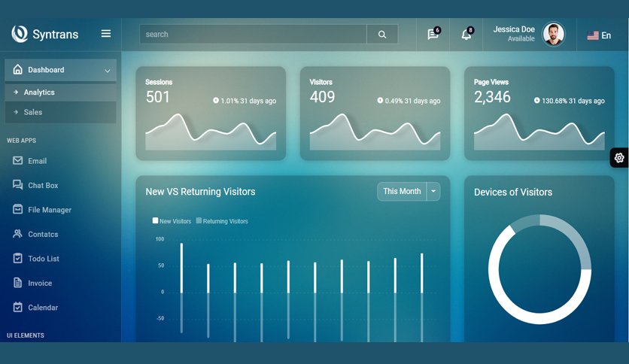Click the Chat Box speech bubbles icon
This screenshot has width=629, height=364.
[x=17, y=185]
